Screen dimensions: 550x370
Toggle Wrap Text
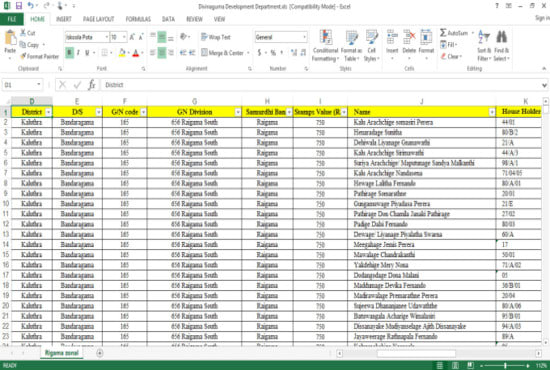point(215,37)
